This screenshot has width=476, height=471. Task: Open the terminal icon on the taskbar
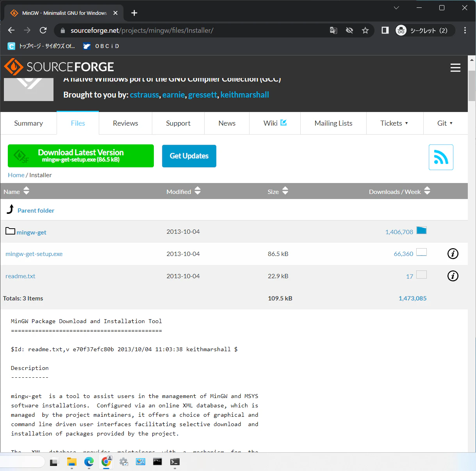coord(175,462)
